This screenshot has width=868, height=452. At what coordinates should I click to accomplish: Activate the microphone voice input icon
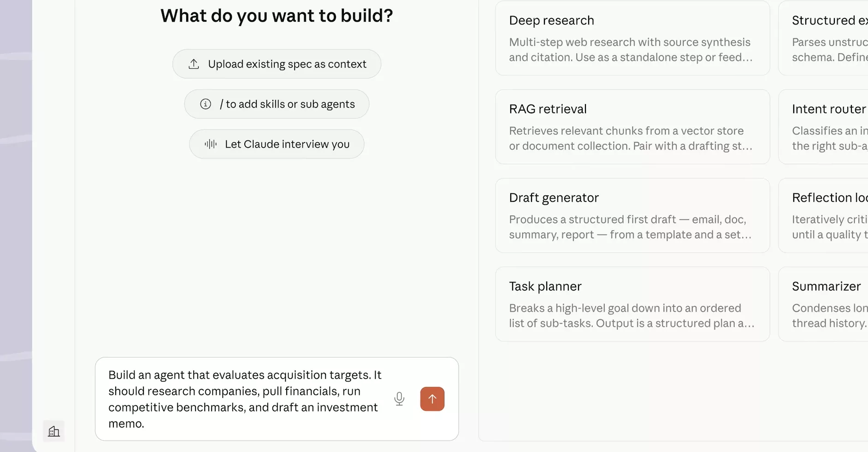pyautogui.click(x=399, y=399)
